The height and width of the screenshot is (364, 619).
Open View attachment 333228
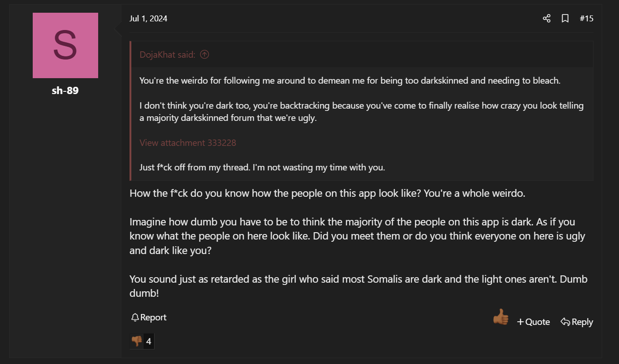188,143
